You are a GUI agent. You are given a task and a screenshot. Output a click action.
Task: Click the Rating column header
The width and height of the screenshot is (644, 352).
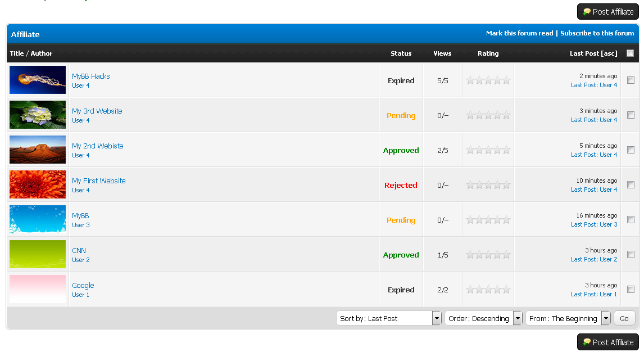click(488, 53)
